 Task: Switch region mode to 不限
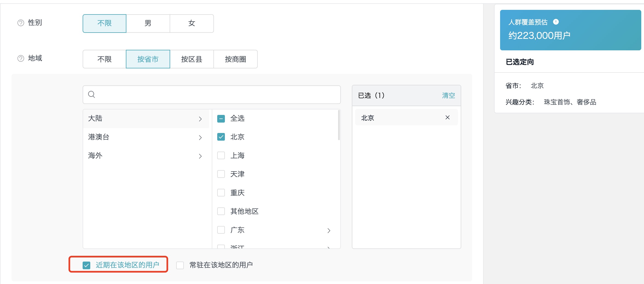point(105,59)
